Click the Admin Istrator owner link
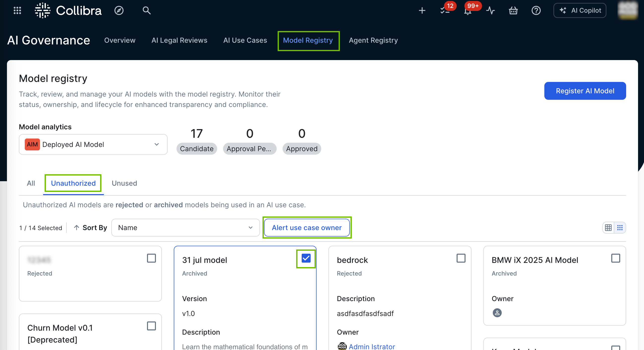644x350 pixels. (x=372, y=347)
